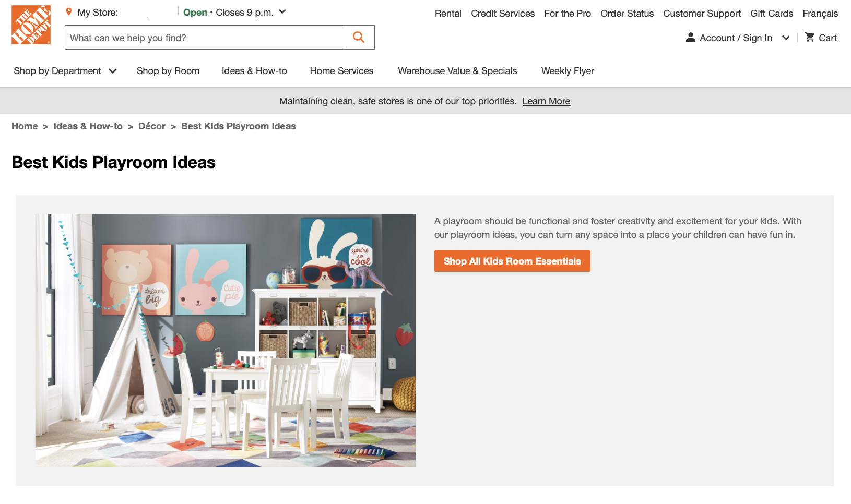Image resolution: width=851 pixels, height=504 pixels.
Task: Click the search input field
Action: (205, 38)
